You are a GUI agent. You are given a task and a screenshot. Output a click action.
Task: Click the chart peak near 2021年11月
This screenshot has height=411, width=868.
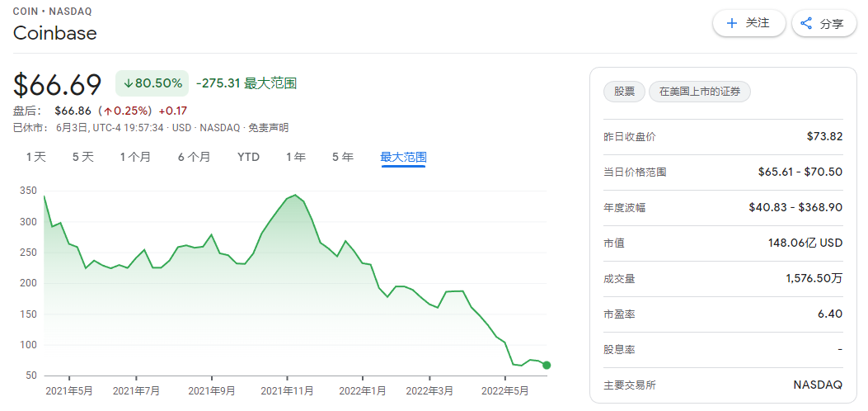click(x=295, y=196)
